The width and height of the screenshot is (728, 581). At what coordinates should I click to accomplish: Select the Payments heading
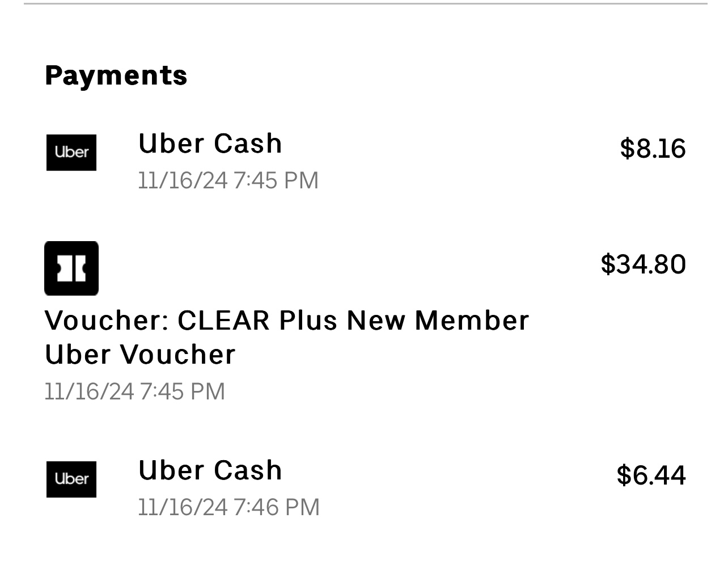[x=116, y=74]
